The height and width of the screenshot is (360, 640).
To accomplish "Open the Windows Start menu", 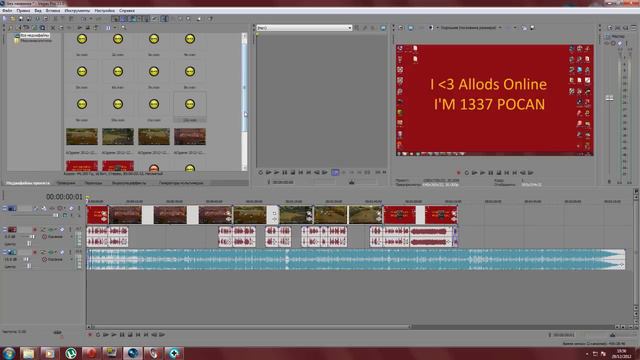I will tap(9, 353).
